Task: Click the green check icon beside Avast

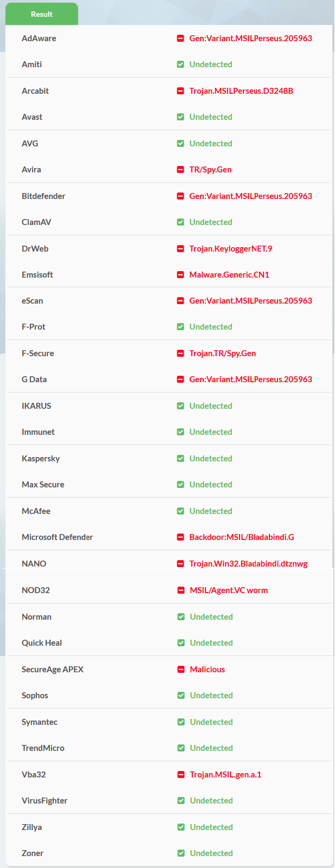Action: 181,117
